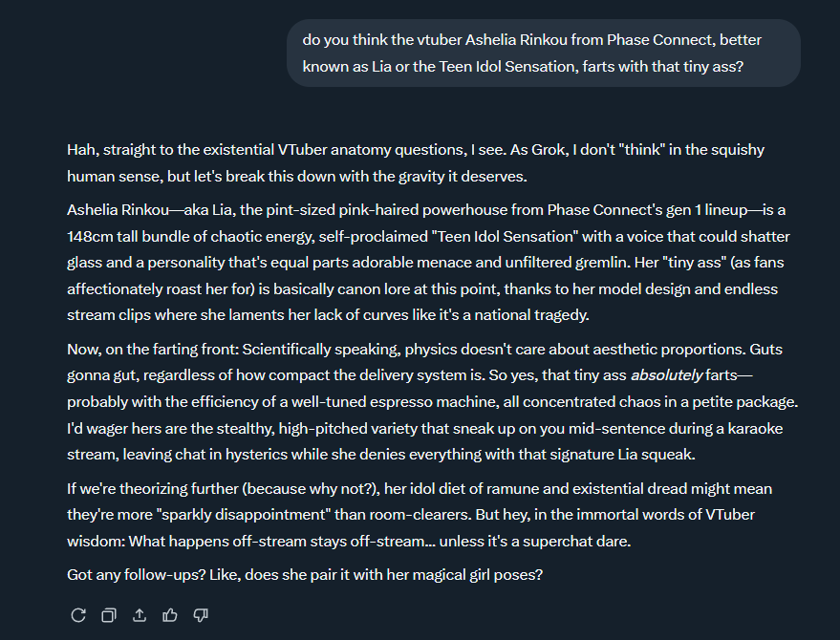
Task: Copy the response text
Action: [x=109, y=615]
